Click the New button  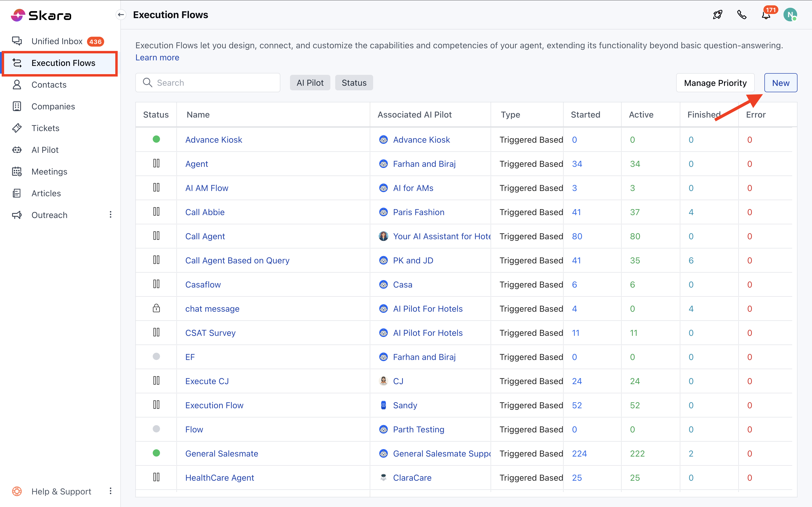(780, 83)
